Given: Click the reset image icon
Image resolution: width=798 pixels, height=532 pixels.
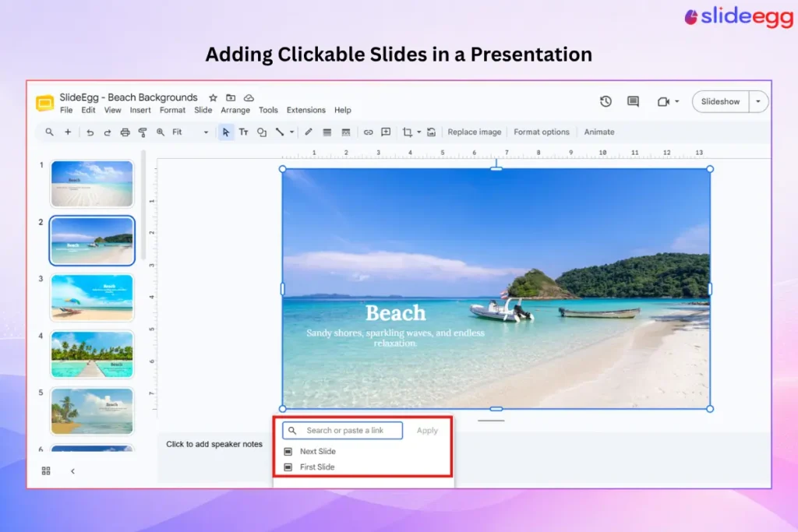Looking at the screenshot, I should pyautogui.click(x=431, y=132).
